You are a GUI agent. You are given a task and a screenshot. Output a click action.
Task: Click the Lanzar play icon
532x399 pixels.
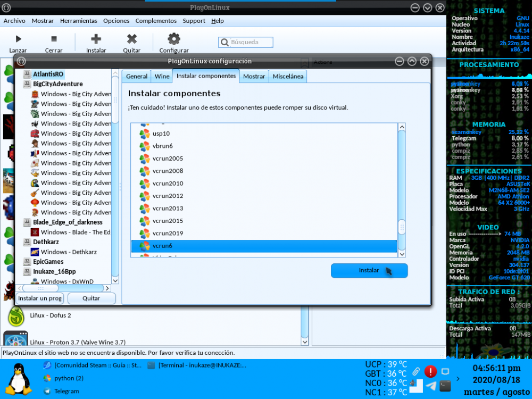(18, 39)
